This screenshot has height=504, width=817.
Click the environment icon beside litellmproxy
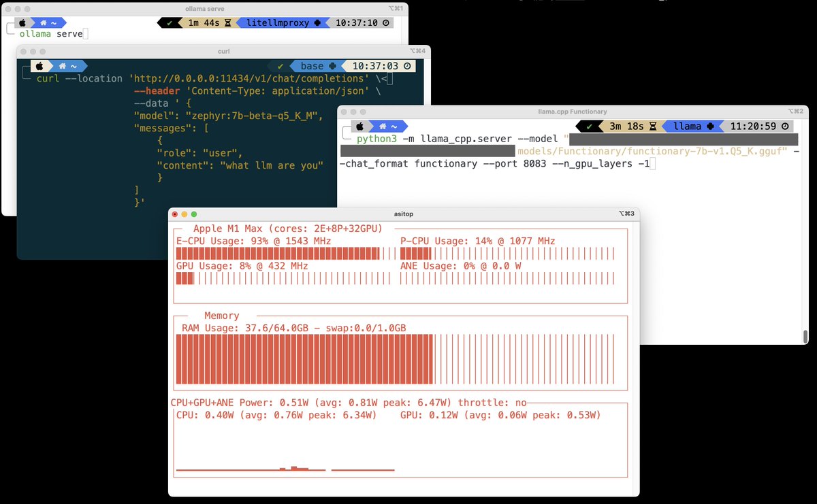click(317, 22)
